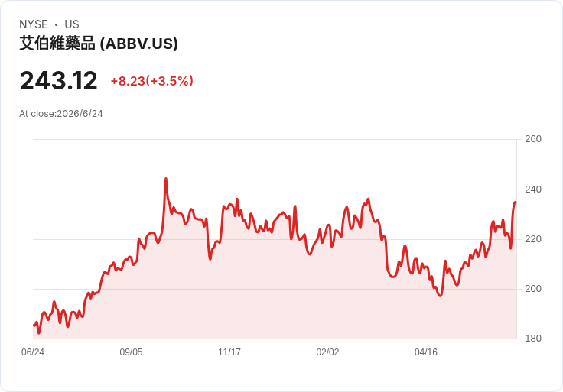Click the lowest dip near 04/16
This screenshot has width=563, height=392.
click(x=441, y=296)
